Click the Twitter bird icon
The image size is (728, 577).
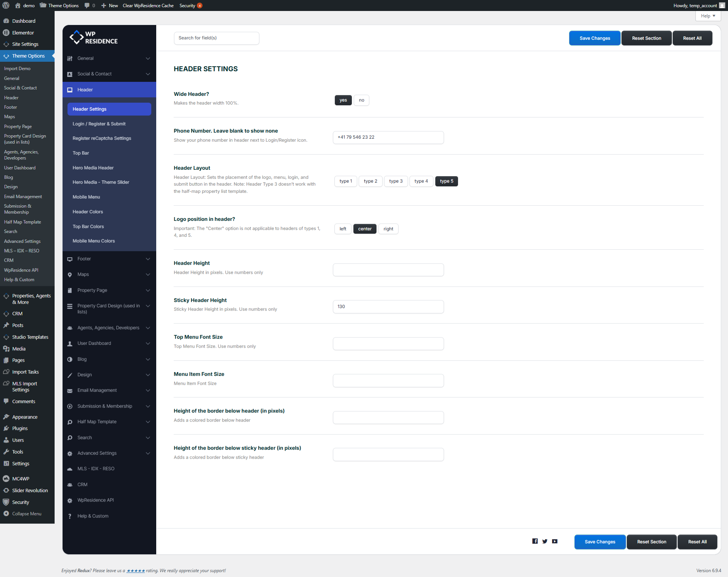tap(545, 541)
